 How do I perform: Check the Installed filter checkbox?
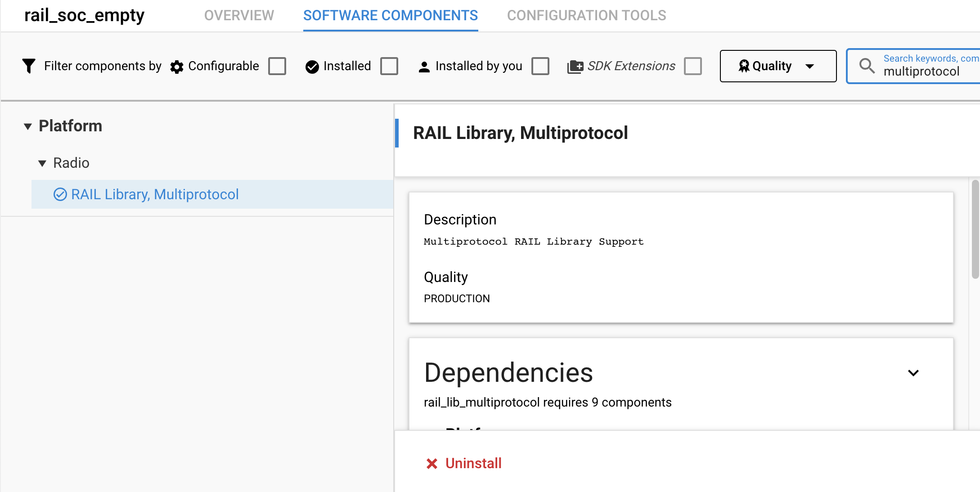[390, 66]
